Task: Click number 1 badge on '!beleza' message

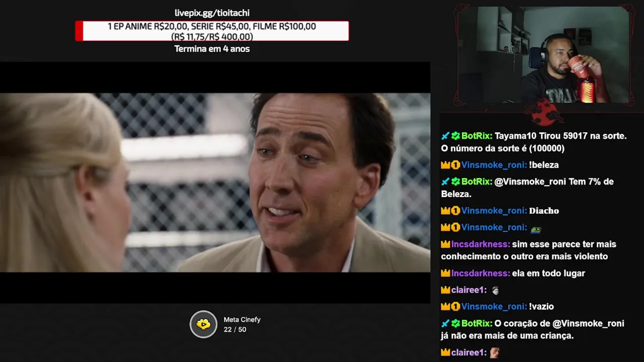Action: point(455,165)
